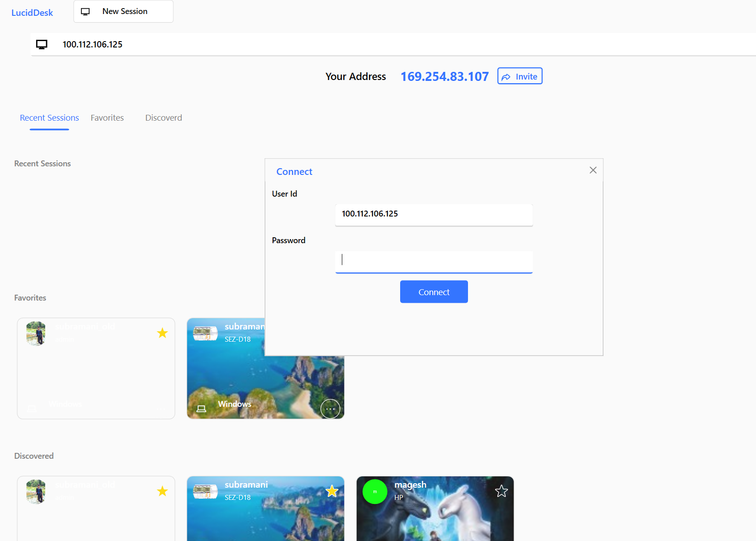Click subramani_old avatar in Favorites section

[36, 334]
